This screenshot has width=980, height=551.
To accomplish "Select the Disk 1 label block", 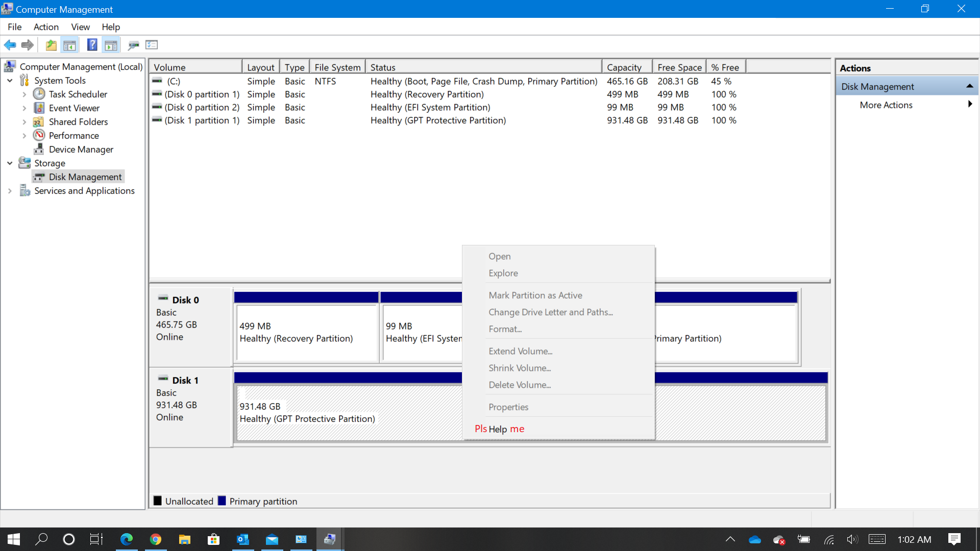I will [x=191, y=407].
